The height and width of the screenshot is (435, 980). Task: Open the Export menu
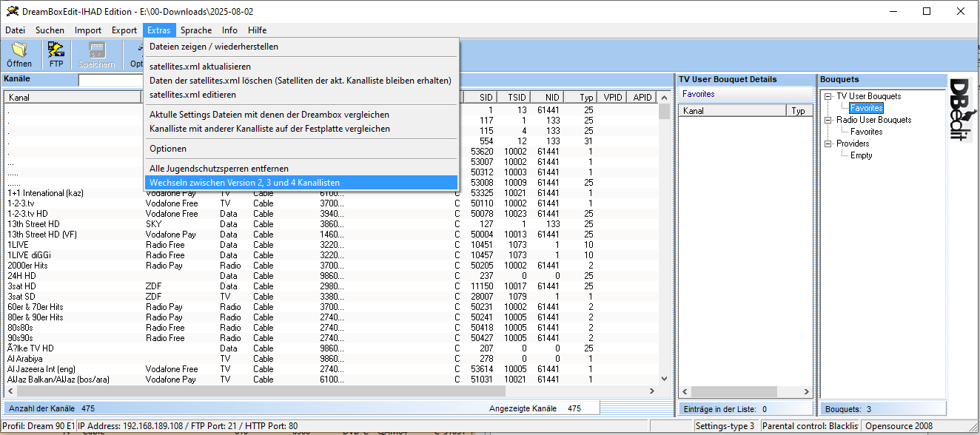(x=124, y=30)
